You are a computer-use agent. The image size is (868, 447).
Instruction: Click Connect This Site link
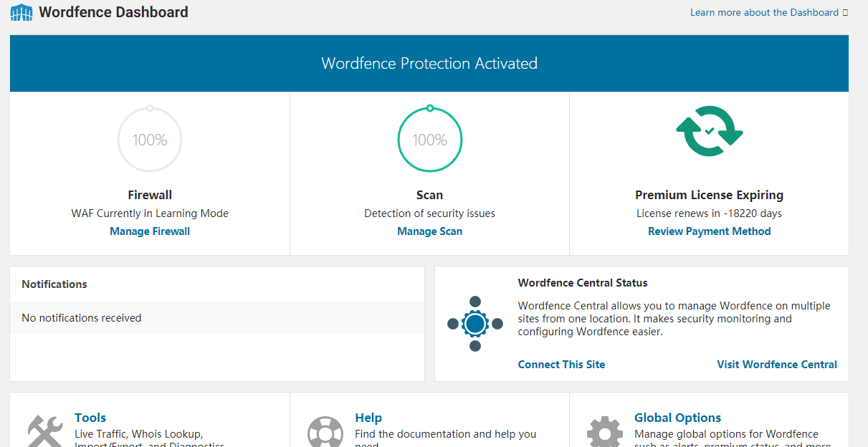point(561,365)
